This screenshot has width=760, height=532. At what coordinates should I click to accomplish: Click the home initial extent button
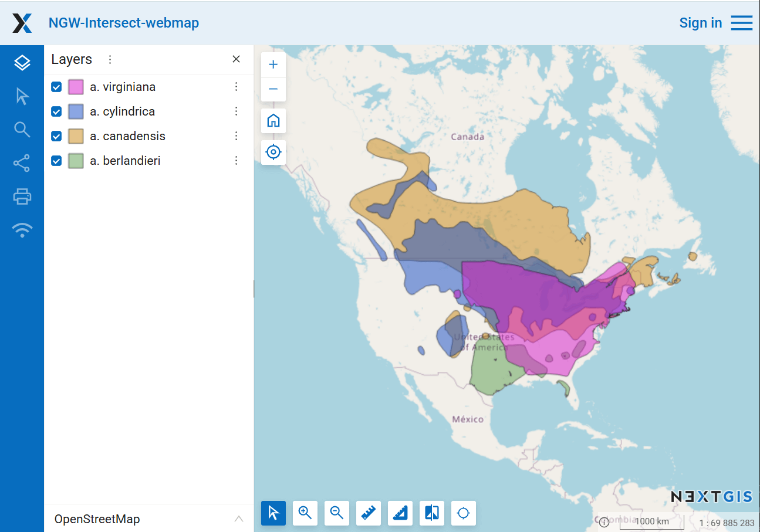click(273, 121)
